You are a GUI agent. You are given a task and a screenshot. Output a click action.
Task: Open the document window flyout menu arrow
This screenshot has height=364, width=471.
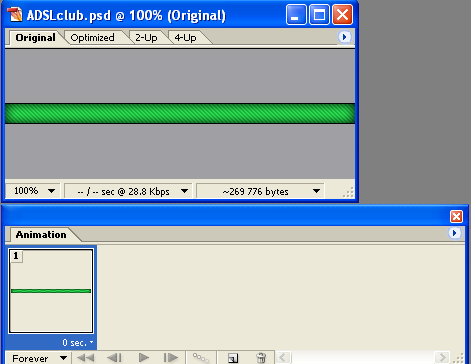tap(345, 37)
